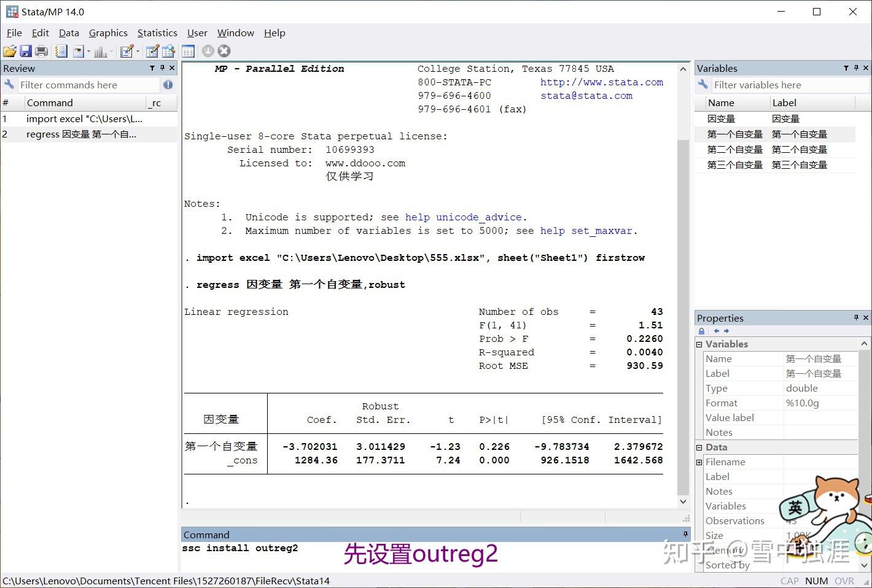Click the Properties panel scroll-up arrow
The width and height of the screenshot is (872, 588).
point(864,344)
